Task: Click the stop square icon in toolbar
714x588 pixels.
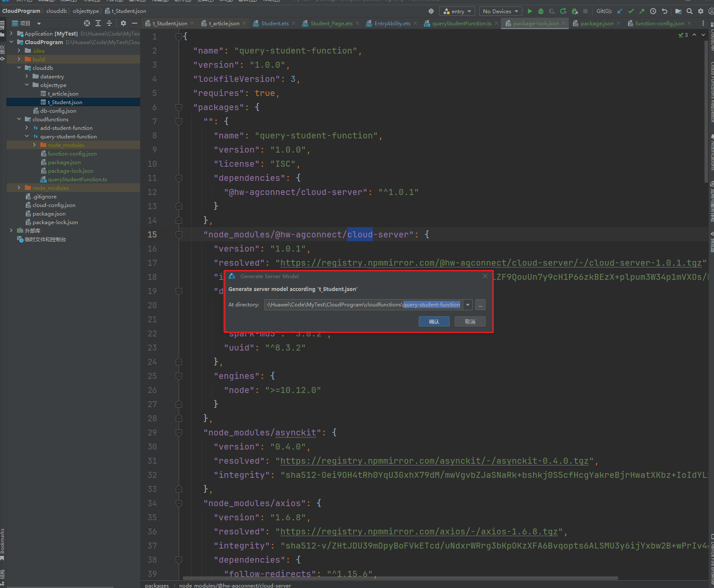Action: (585, 11)
